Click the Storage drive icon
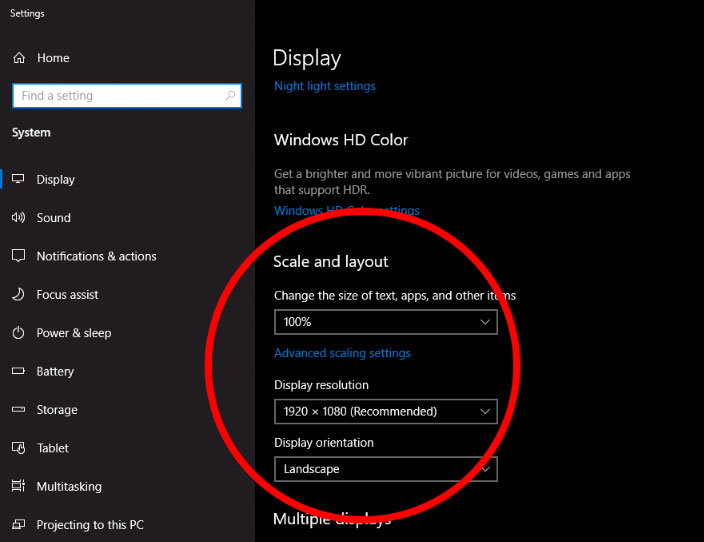The width and height of the screenshot is (704, 542). (x=18, y=410)
